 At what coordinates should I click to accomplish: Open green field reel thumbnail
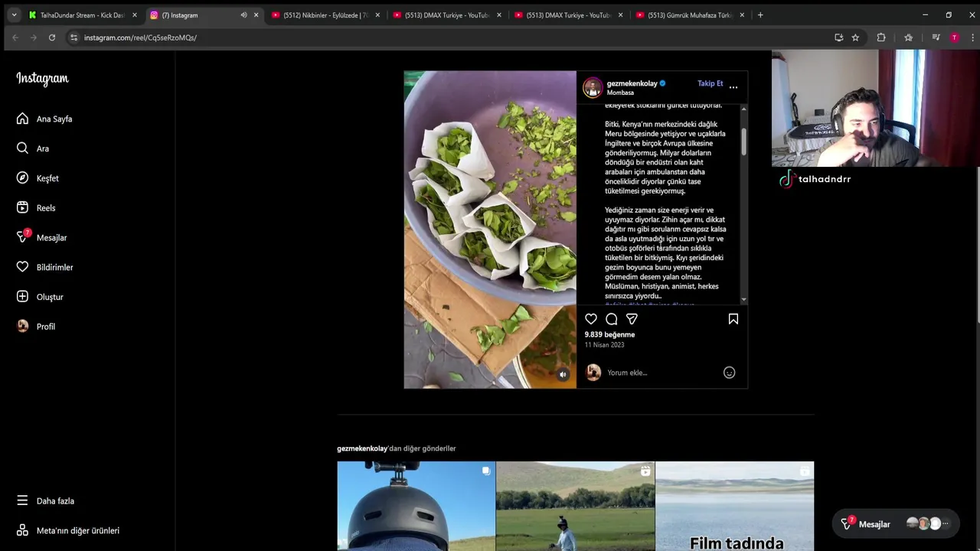click(x=575, y=506)
